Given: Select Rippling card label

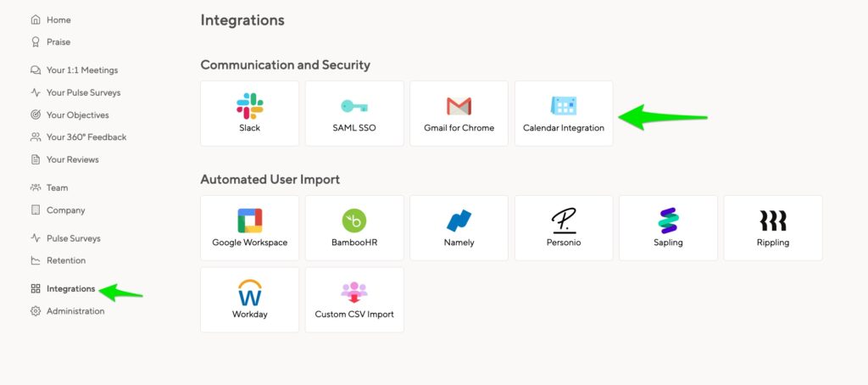Looking at the screenshot, I should [x=773, y=243].
